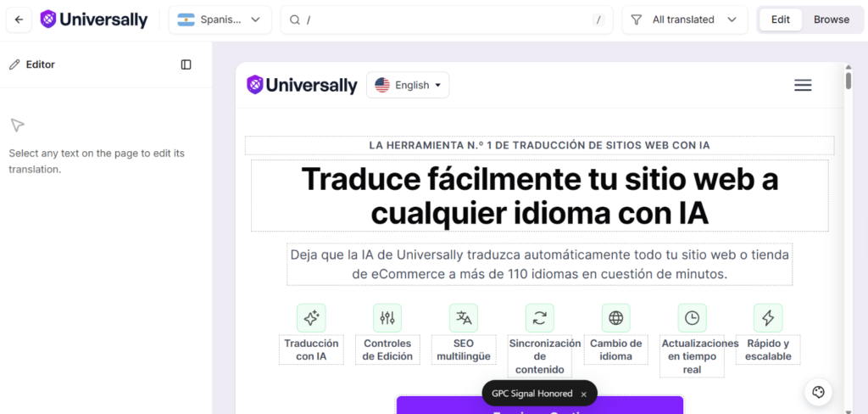Dismiss the GPC Signal Honored toast

[583, 394]
